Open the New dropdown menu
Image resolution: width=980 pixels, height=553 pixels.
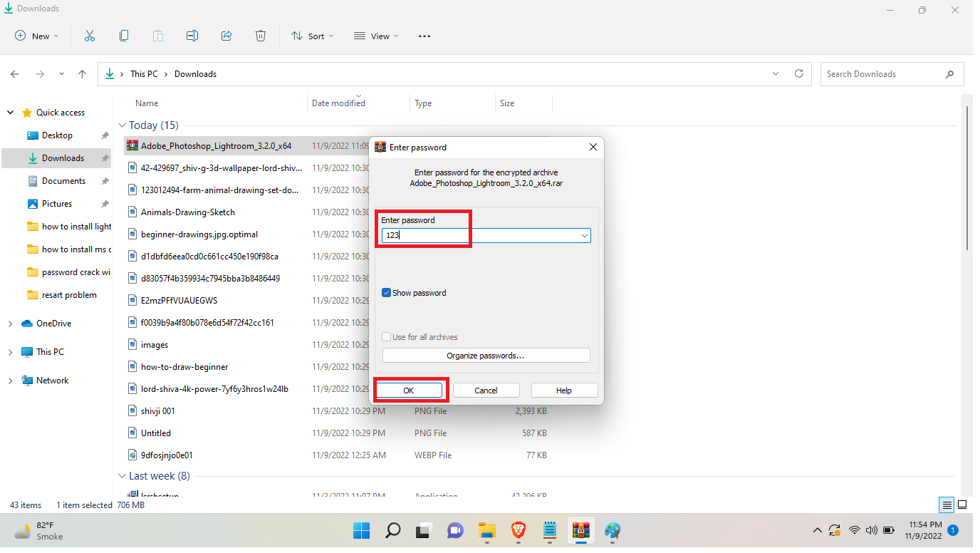37,36
